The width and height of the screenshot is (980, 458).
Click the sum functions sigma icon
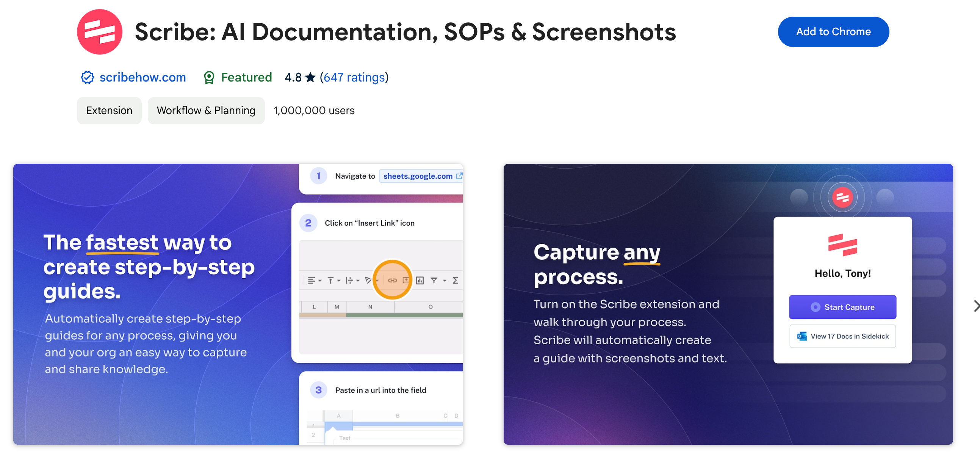(x=455, y=280)
